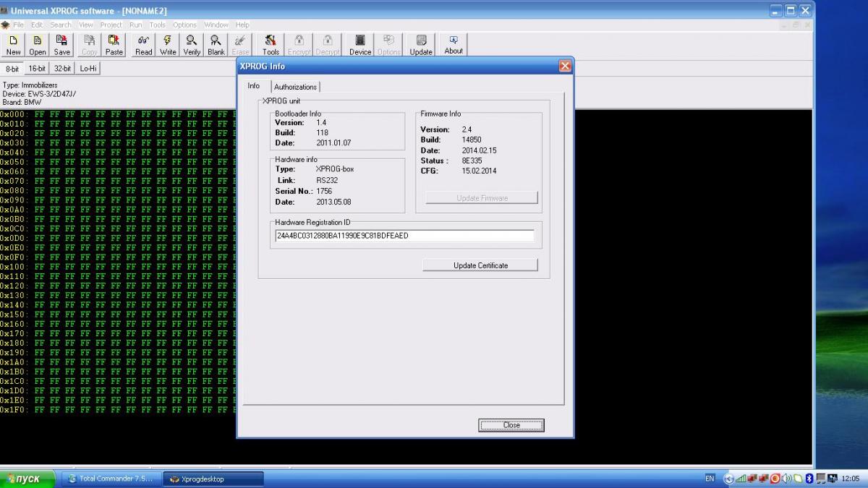Click the EN language indicator

[710, 479]
